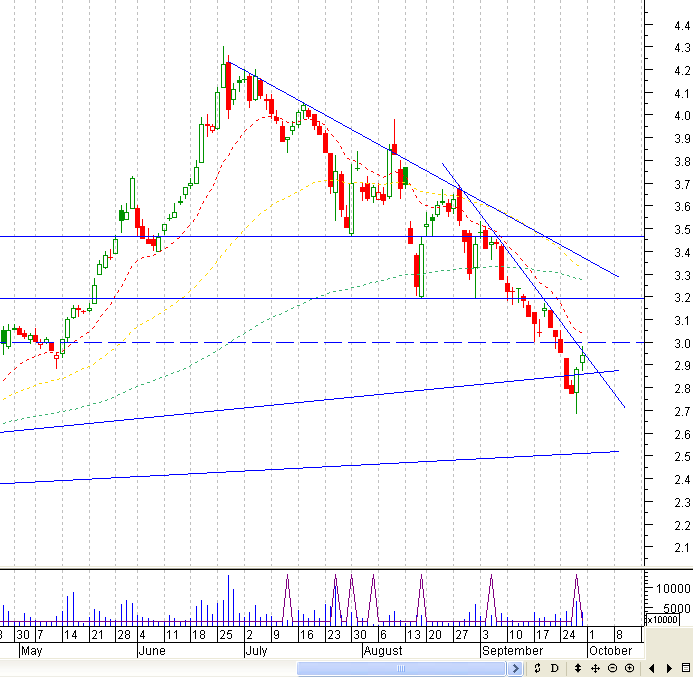693x677 pixels.
Task: Click the 10000 volume axis label
Action: pos(673,589)
